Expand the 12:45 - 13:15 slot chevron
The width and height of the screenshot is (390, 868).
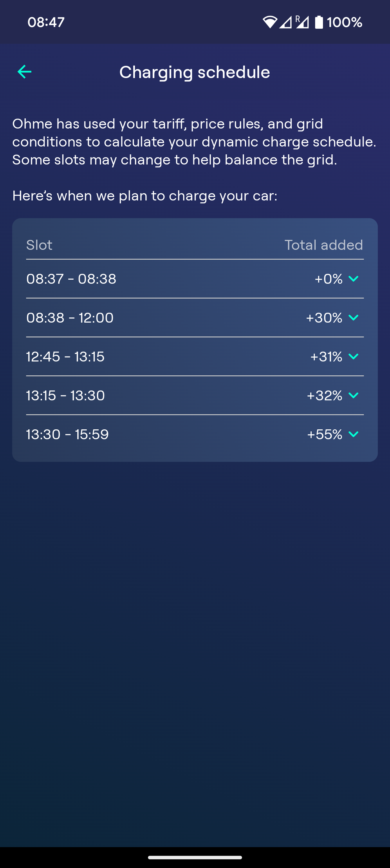tap(353, 356)
